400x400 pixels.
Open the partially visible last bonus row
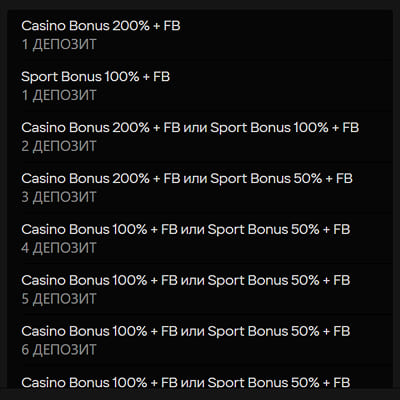(186, 382)
